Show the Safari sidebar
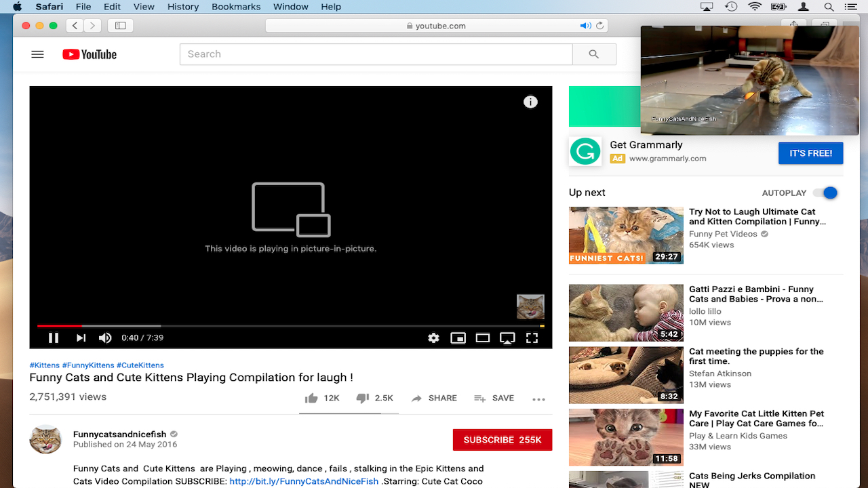 click(x=121, y=26)
